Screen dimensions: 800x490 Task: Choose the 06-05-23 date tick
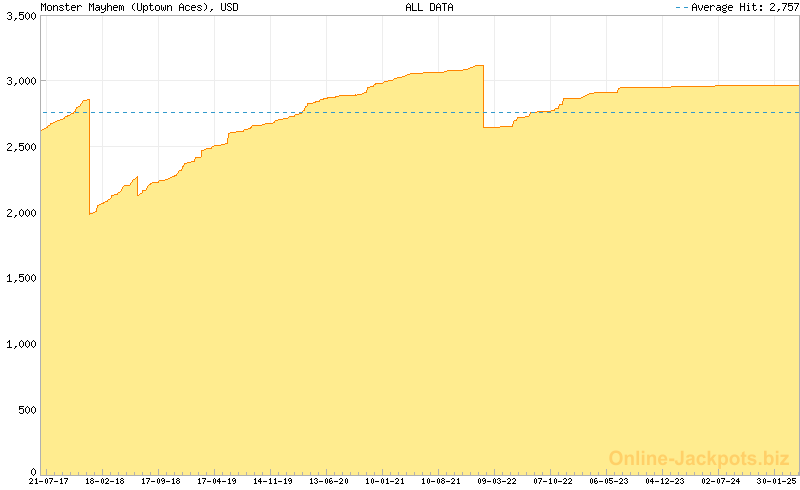point(609,481)
